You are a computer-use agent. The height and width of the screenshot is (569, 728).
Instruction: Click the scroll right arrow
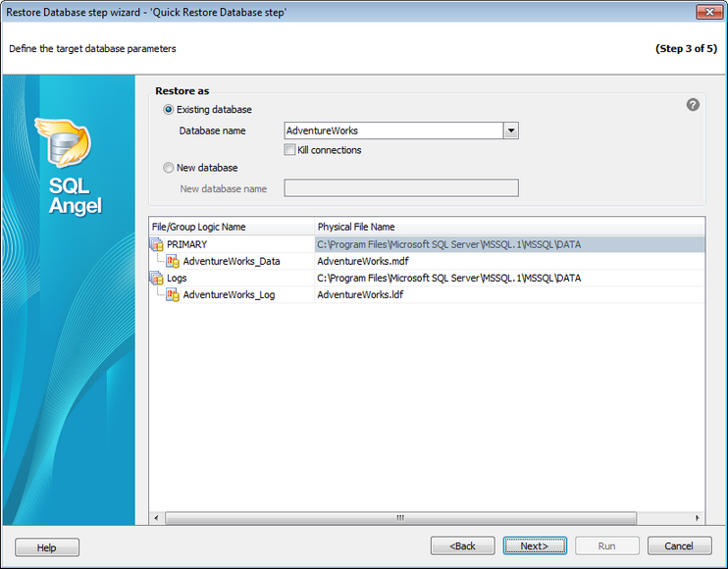pyautogui.click(x=698, y=518)
